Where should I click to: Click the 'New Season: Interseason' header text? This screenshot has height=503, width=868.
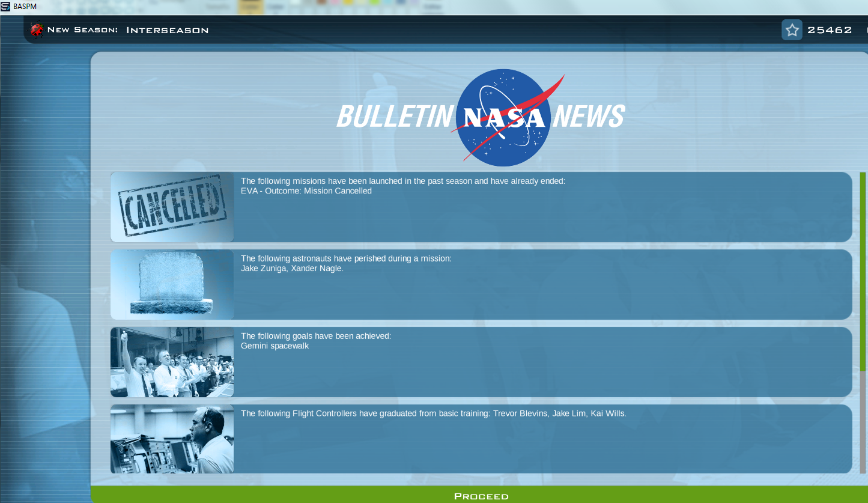(x=128, y=30)
